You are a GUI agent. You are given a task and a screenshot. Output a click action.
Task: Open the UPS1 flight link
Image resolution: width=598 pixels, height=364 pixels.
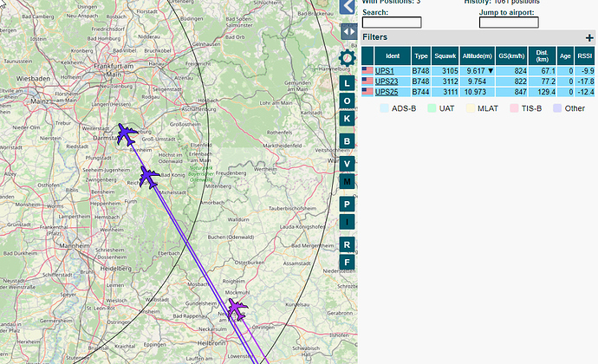(385, 71)
